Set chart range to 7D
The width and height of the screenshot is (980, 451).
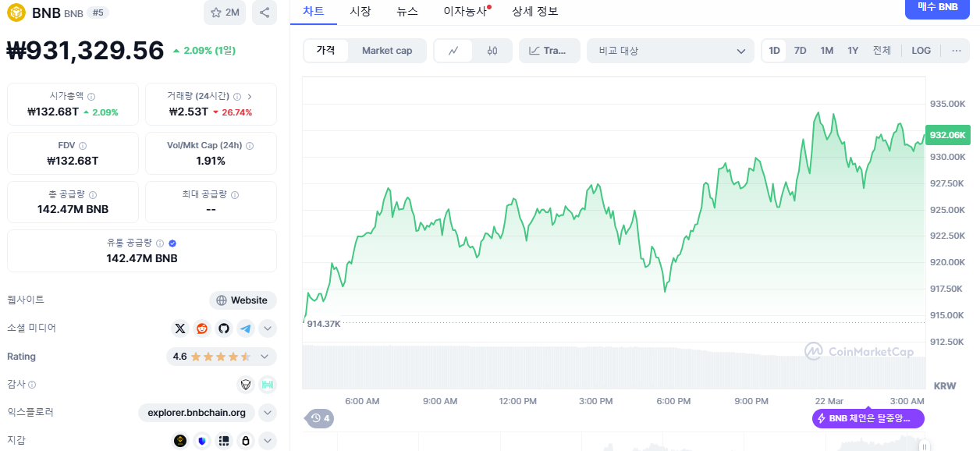(801, 51)
